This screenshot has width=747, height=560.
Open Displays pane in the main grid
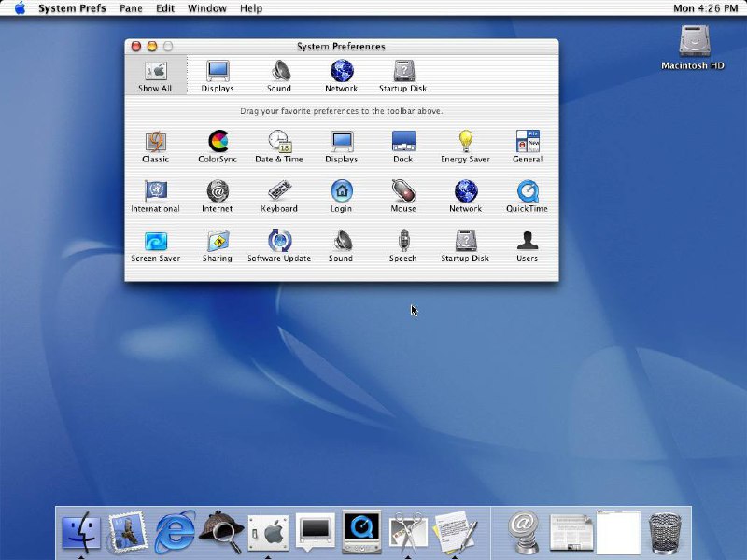342,147
